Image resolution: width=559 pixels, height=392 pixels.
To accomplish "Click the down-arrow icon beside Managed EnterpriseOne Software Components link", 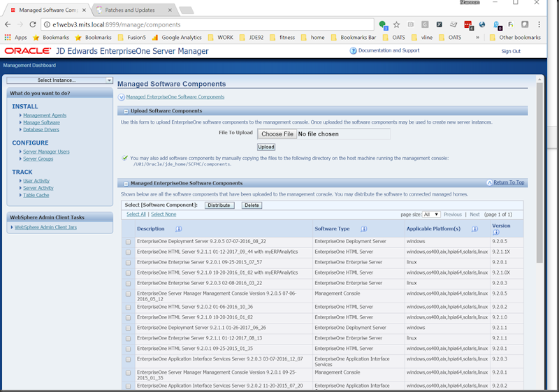I will click(121, 97).
